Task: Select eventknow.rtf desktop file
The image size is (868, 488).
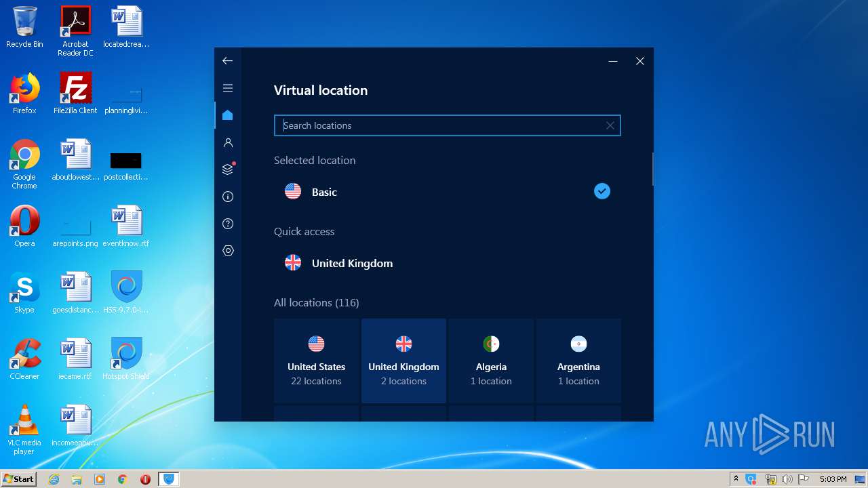Action: (x=126, y=226)
